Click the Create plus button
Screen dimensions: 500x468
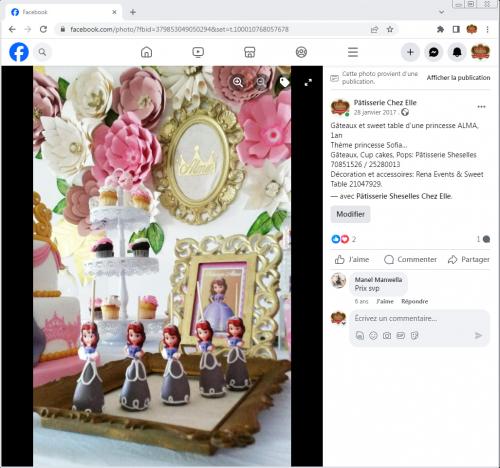tap(410, 52)
